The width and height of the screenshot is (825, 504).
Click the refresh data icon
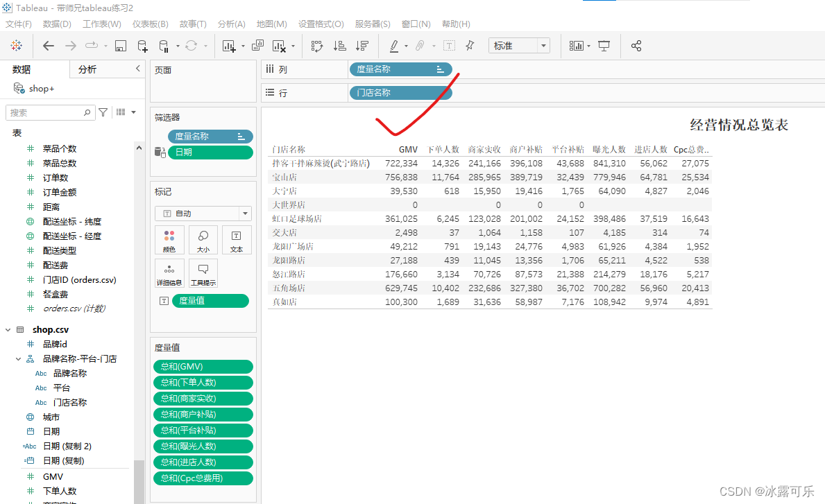pyautogui.click(x=191, y=46)
